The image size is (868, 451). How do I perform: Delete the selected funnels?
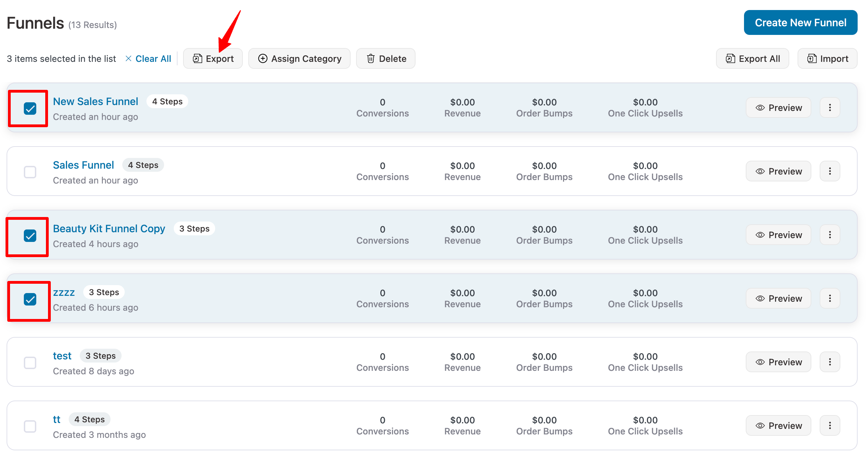click(x=386, y=59)
